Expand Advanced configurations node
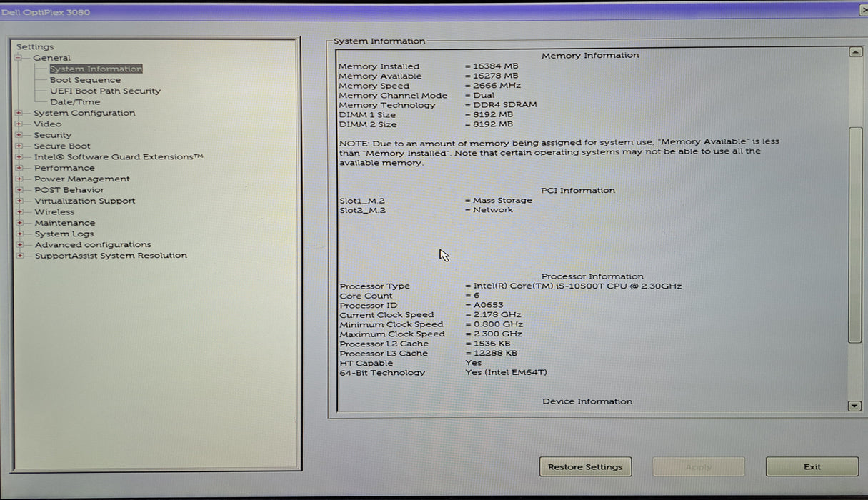The width and height of the screenshot is (868, 500). point(19,244)
